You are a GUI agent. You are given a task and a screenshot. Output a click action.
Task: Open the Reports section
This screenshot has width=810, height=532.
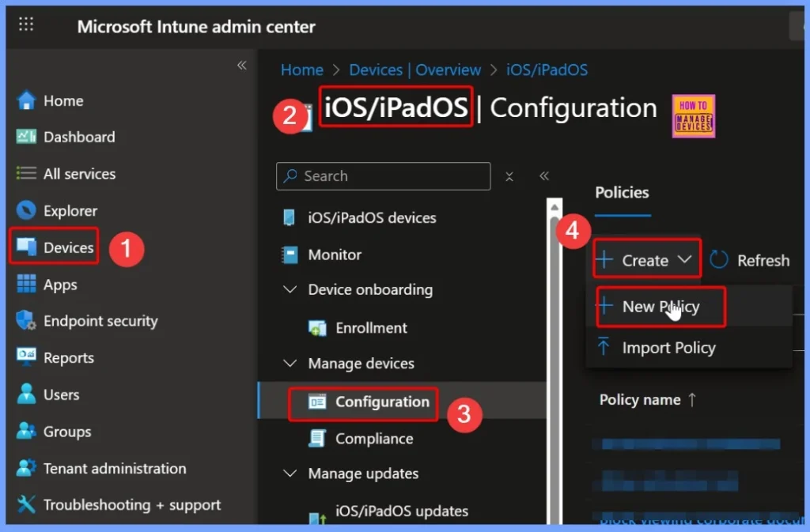pos(67,357)
